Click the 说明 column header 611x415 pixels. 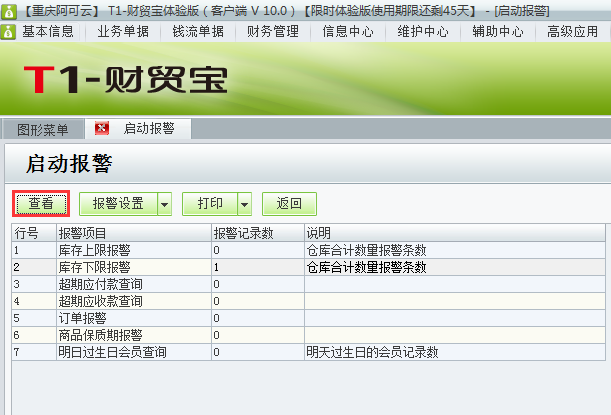tap(455, 233)
